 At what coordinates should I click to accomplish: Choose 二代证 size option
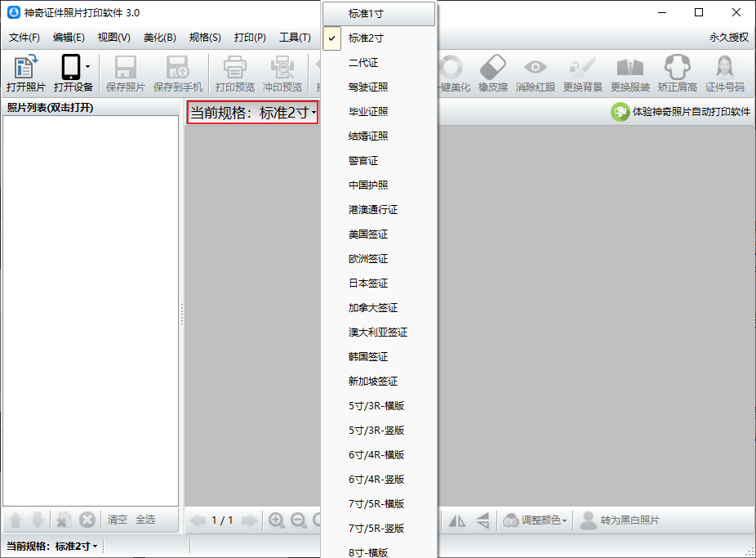click(x=379, y=63)
